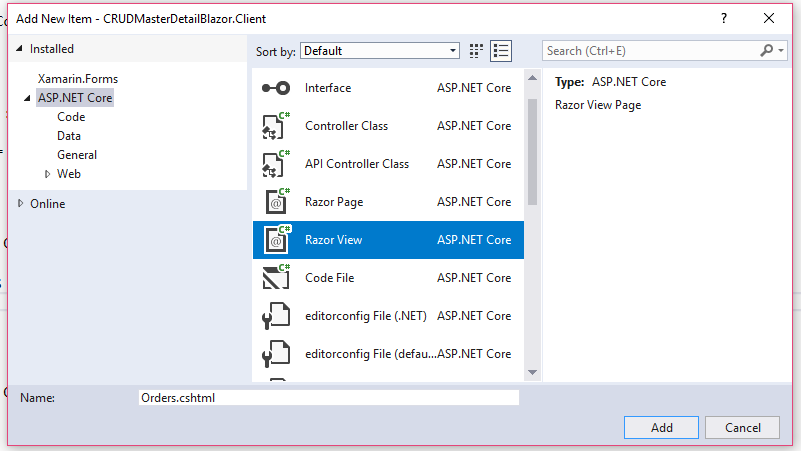Select the Web category label
Screen dimensions: 801x451
pos(69,174)
